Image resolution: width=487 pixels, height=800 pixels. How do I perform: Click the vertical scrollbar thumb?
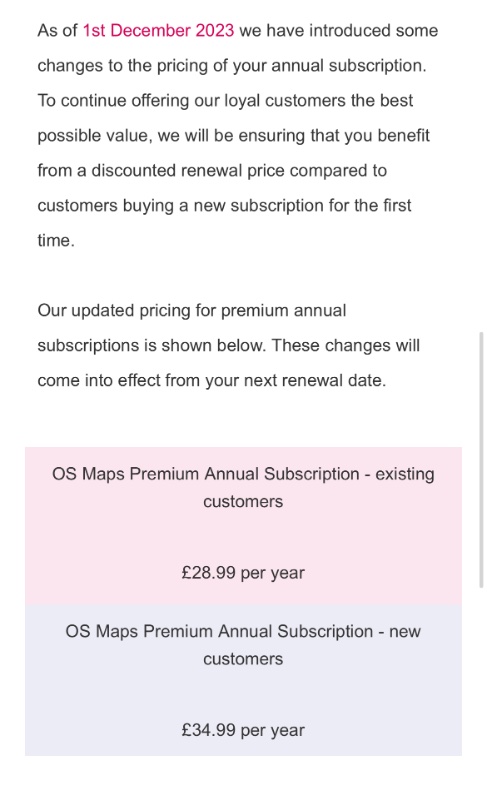tap(480, 460)
